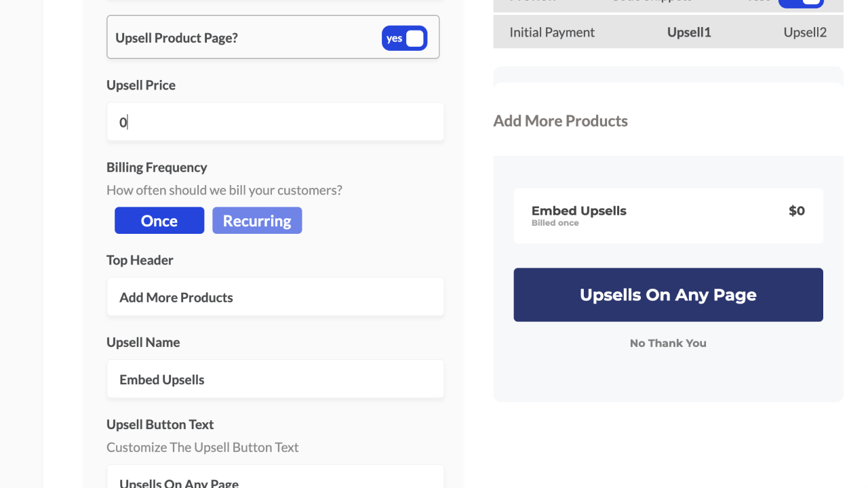
Task: Click the Add More Products preview heading
Action: point(560,121)
